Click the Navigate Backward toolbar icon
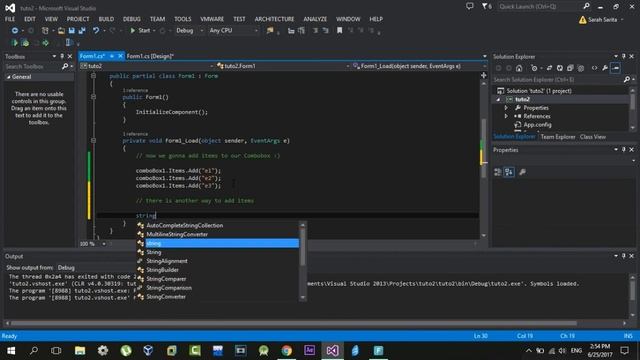The image size is (640, 360). [15, 31]
